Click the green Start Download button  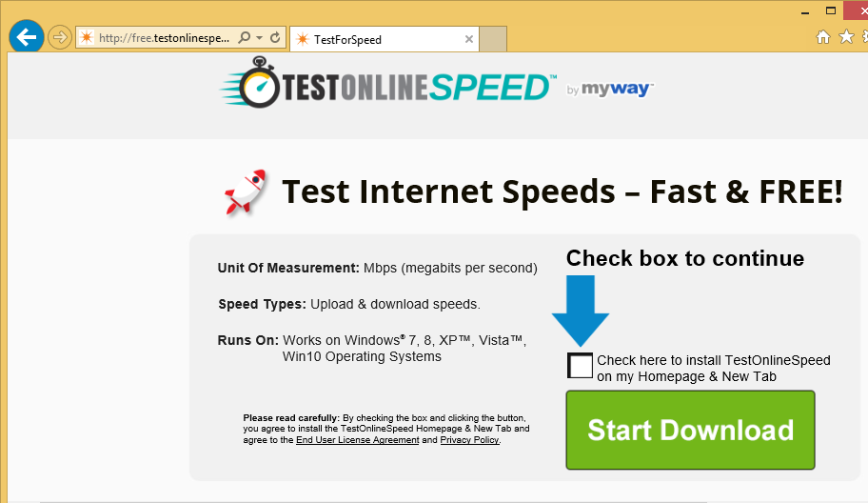(690, 430)
